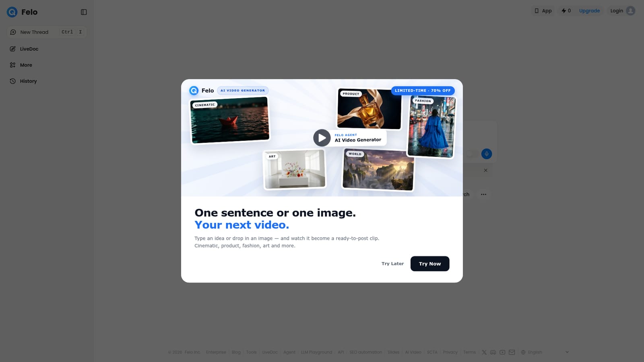Click the Login button
Screen dimensions: 644x362
pyautogui.click(x=616, y=11)
